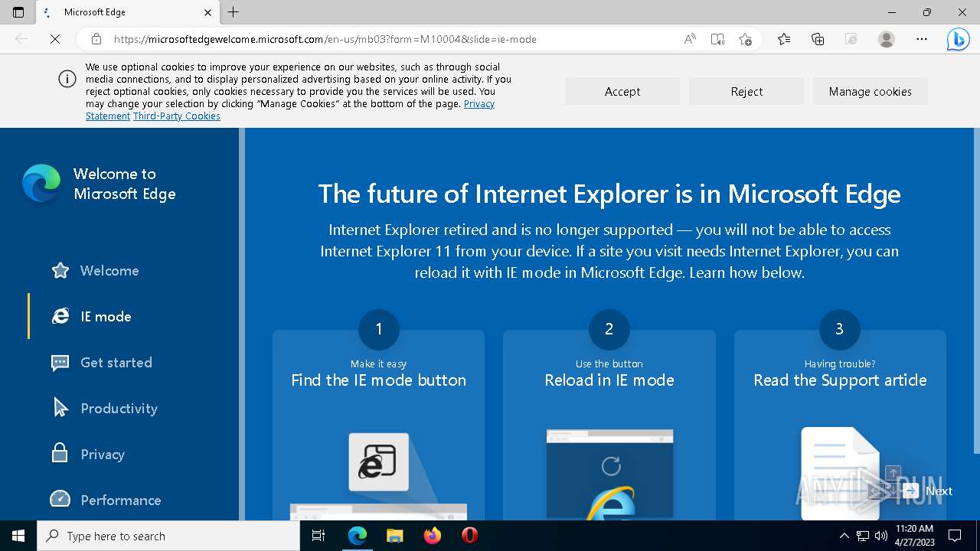The width and height of the screenshot is (980, 551).
Task: Click the address bar URL
Action: point(325,39)
